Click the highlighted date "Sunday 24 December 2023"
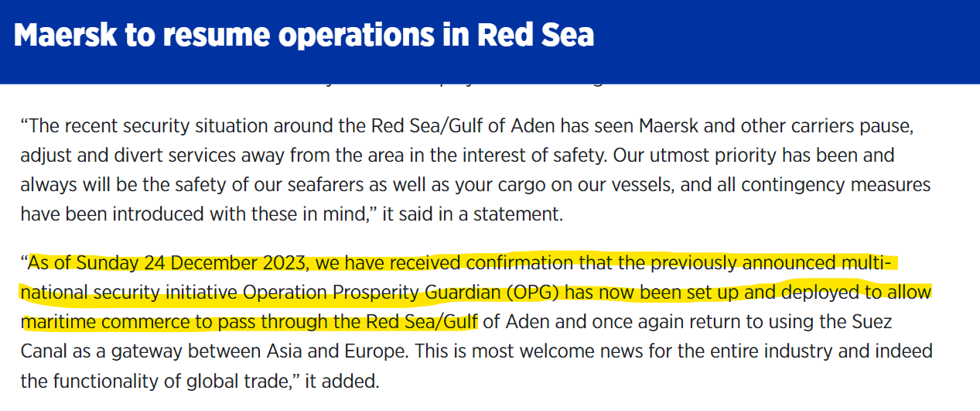Image resolution: width=980 pixels, height=411 pixels. point(191,263)
